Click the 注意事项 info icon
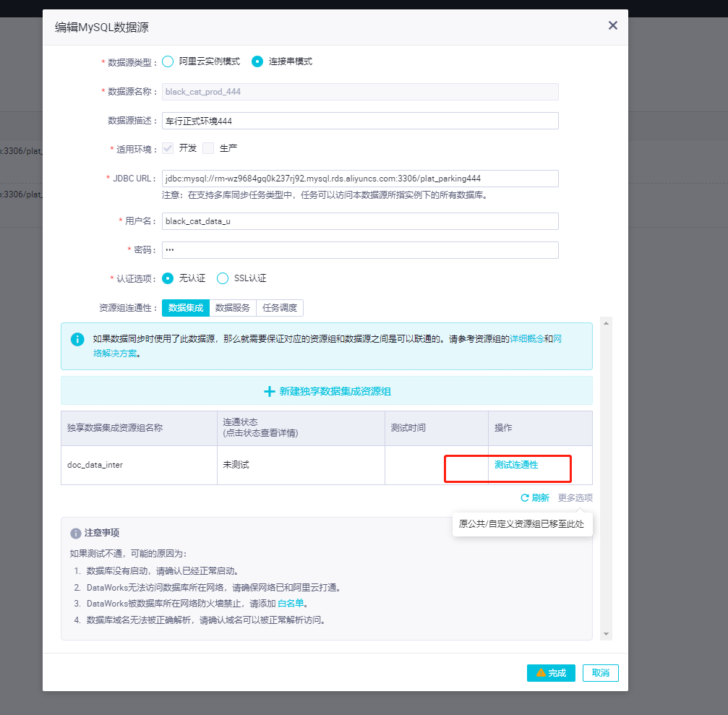Viewport: 728px width, 715px height. pos(76,534)
